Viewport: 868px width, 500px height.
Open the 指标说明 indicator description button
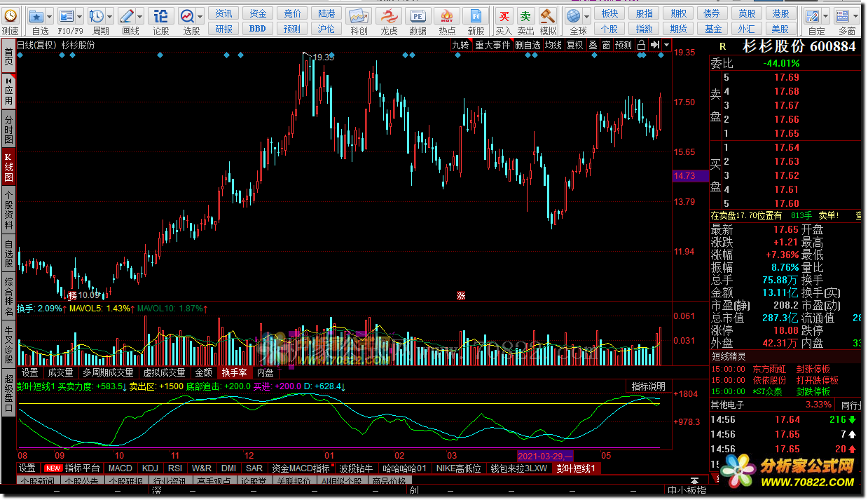coord(648,386)
